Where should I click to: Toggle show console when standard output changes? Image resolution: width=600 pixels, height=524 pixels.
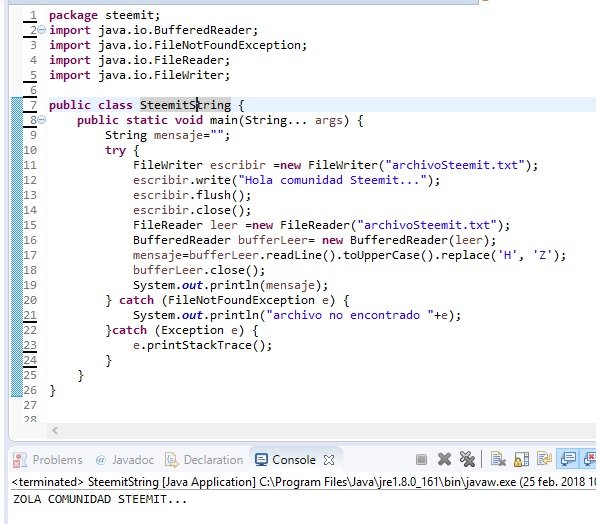tap(568, 458)
